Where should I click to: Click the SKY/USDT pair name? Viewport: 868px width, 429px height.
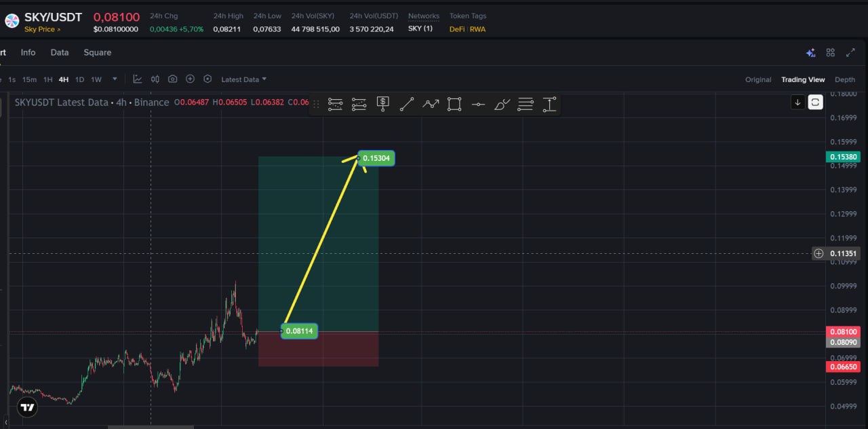[x=54, y=17]
